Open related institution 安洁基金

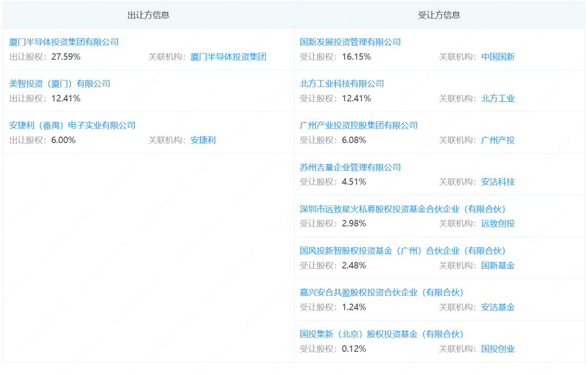coord(498,307)
